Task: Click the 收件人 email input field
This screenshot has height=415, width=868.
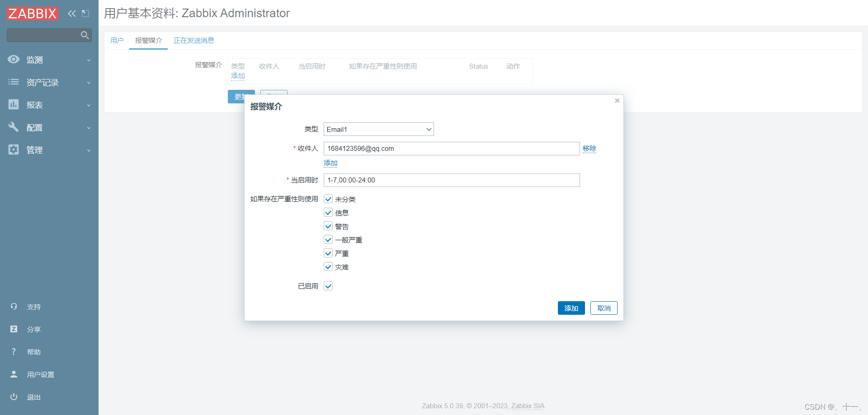Action: [x=452, y=149]
